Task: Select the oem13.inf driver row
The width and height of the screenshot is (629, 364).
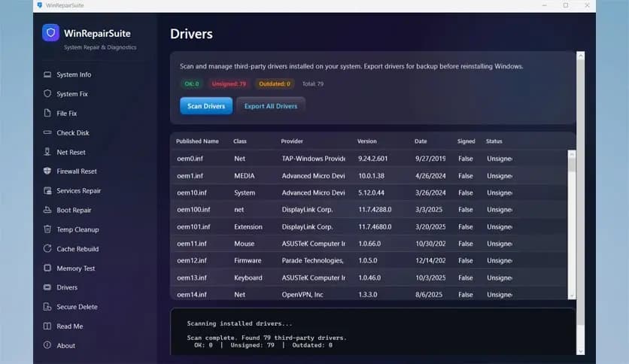Action: tap(369, 278)
